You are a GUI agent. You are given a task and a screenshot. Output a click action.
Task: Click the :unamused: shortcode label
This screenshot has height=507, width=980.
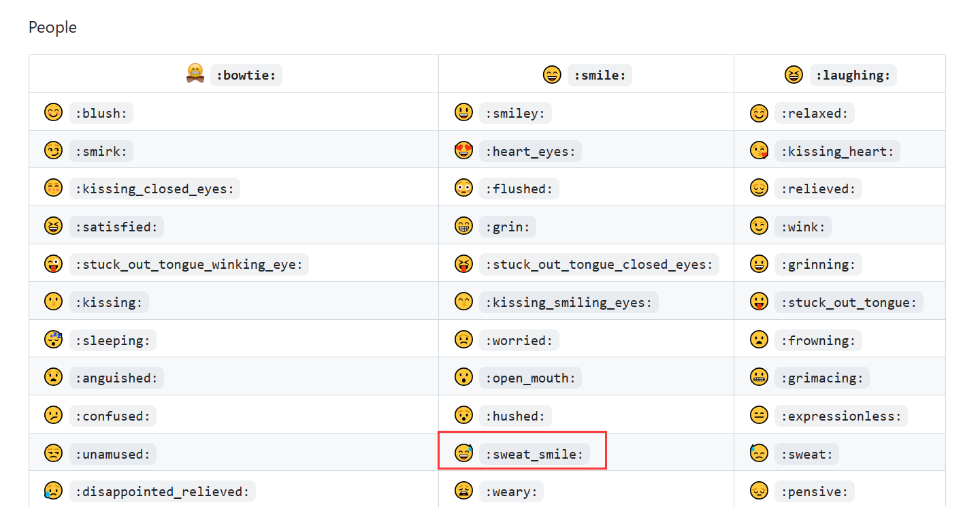click(112, 453)
